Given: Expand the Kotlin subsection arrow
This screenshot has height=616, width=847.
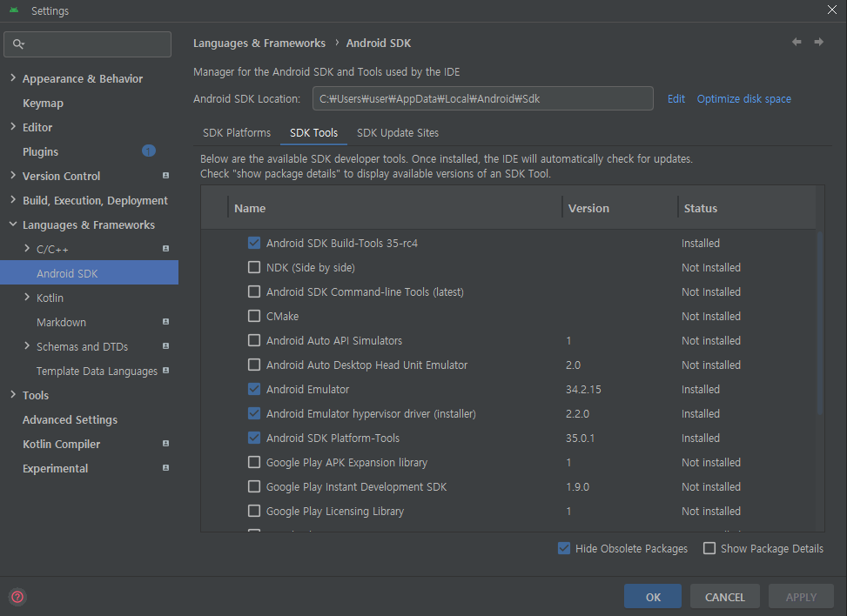Looking at the screenshot, I should point(27,297).
